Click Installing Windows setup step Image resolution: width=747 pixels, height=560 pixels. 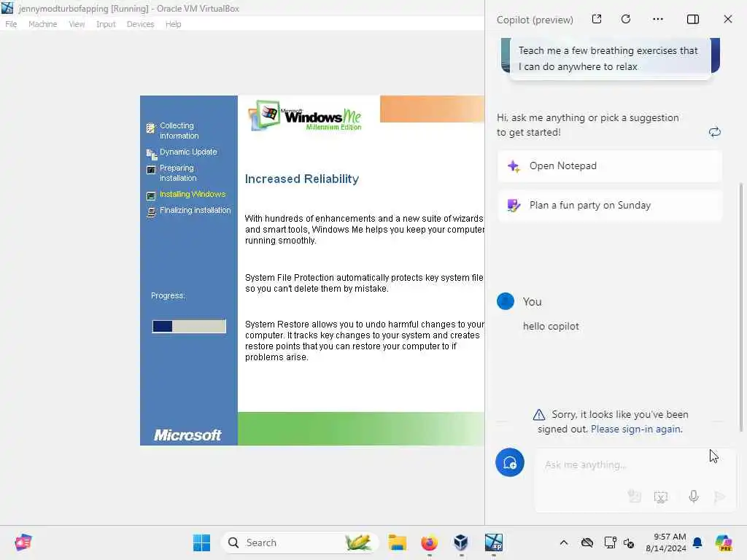[x=193, y=194]
